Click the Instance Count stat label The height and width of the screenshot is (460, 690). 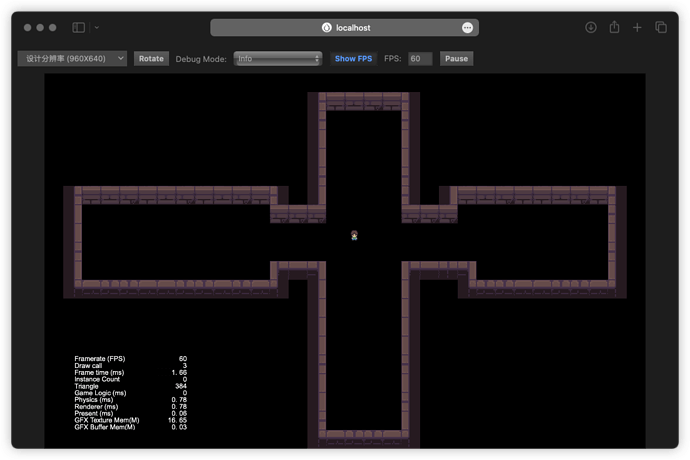[97, 379]
